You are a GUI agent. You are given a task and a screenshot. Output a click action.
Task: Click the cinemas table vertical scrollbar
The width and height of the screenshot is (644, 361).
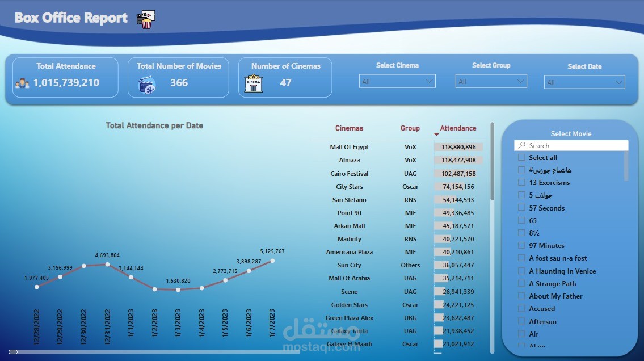pos(492,161)
